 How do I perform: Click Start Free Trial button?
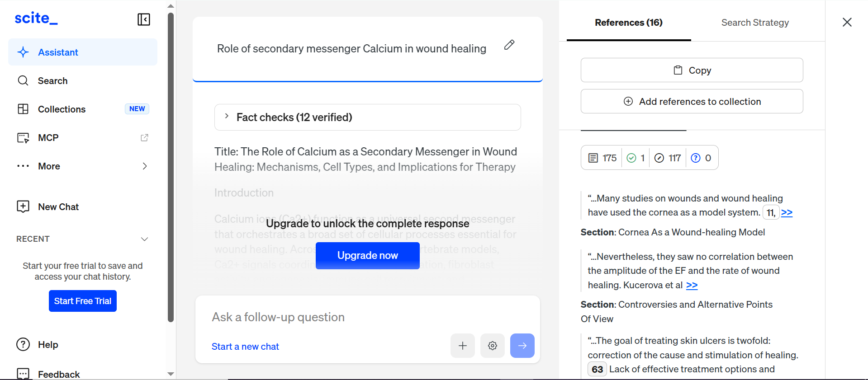pyautogui.click(x=83, y=301)
